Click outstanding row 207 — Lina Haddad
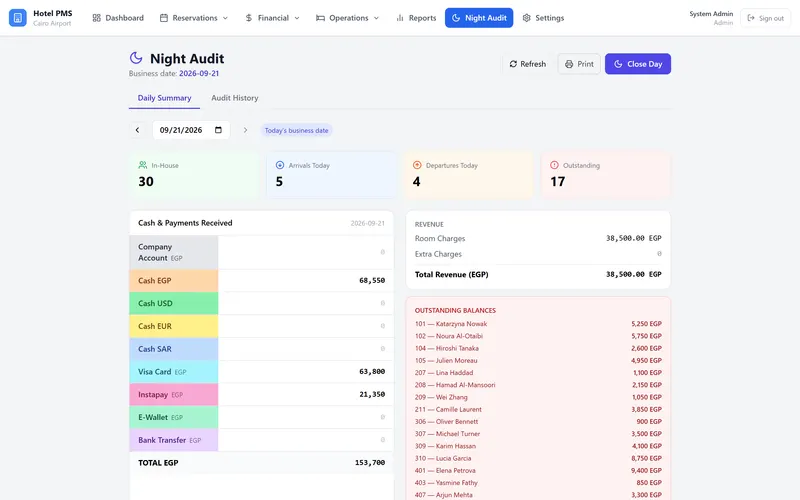The image size is (800, 500). (x=538, y=373)
